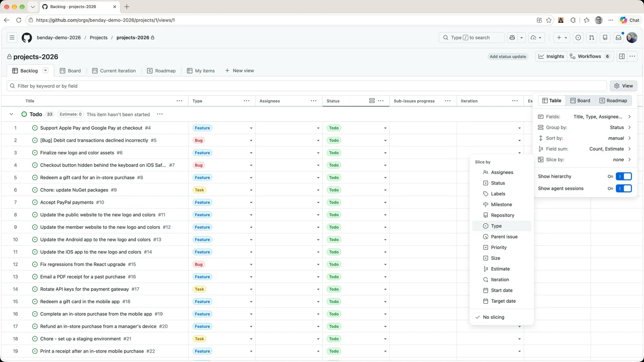Open Type column options ellipsis
Image resolution: width=644 pixels, height=362 pixels.
246,101
